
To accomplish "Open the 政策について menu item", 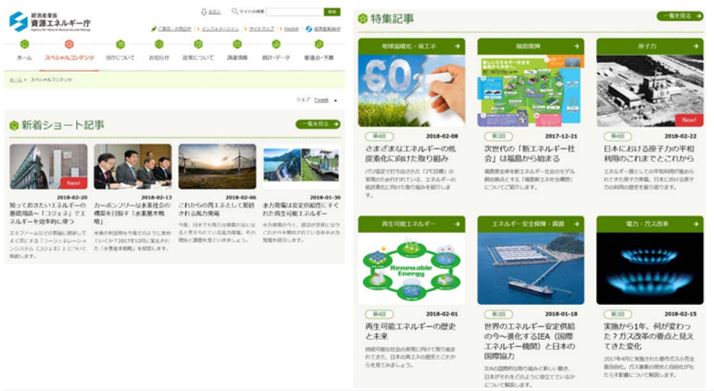I will [x=198, y=57].
